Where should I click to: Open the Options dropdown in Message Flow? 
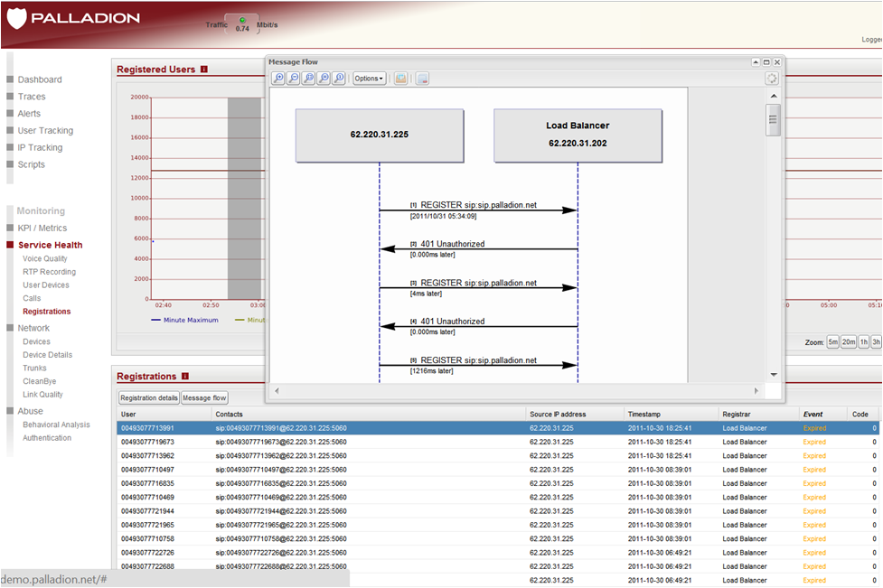click(370, 79)
